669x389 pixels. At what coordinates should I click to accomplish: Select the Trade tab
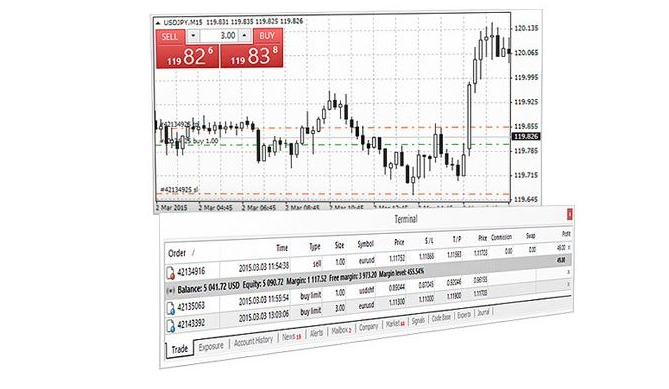tap(180, 349)
